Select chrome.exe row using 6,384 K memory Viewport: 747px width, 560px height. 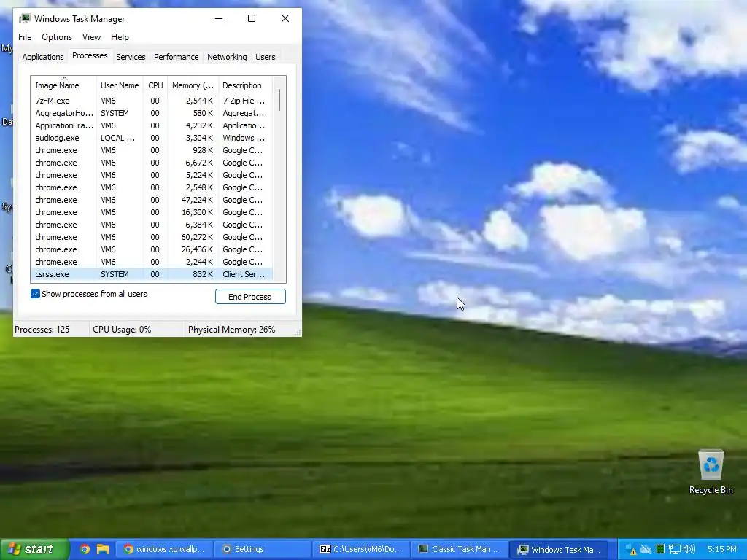coord(152,225)
